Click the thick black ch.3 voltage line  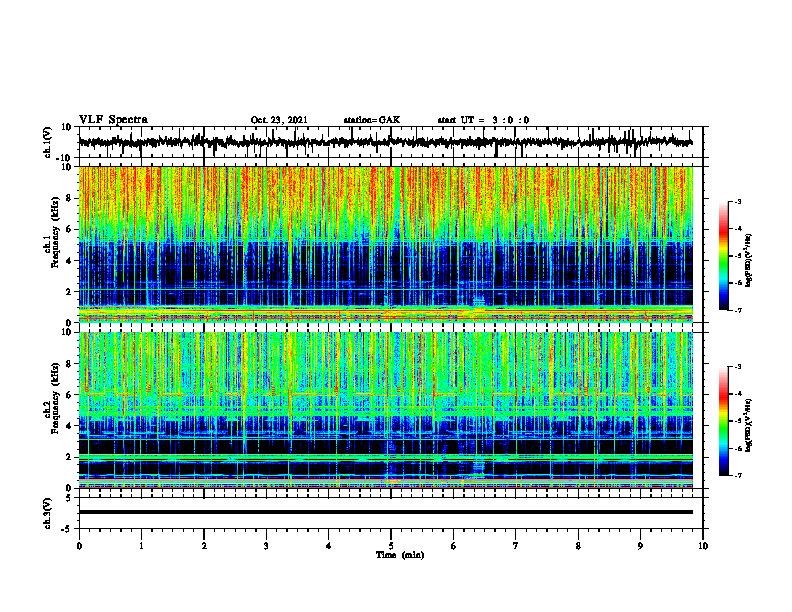click(385, 512)
